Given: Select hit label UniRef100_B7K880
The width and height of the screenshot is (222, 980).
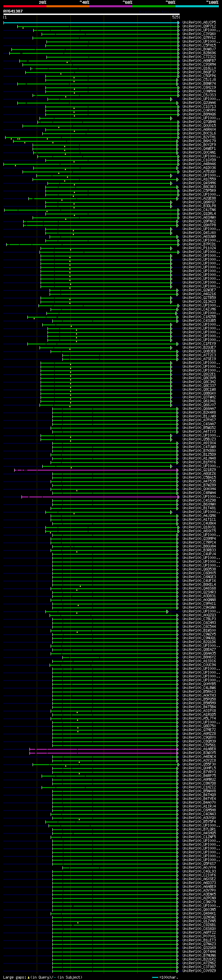Looking at the screenshot, I should click(199, 451).
